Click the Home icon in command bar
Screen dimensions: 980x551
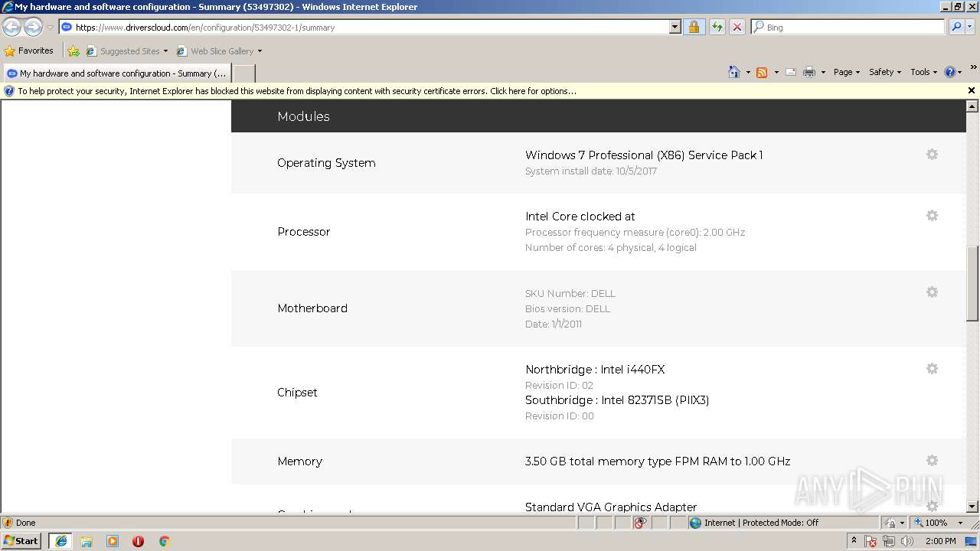point(734,72)
